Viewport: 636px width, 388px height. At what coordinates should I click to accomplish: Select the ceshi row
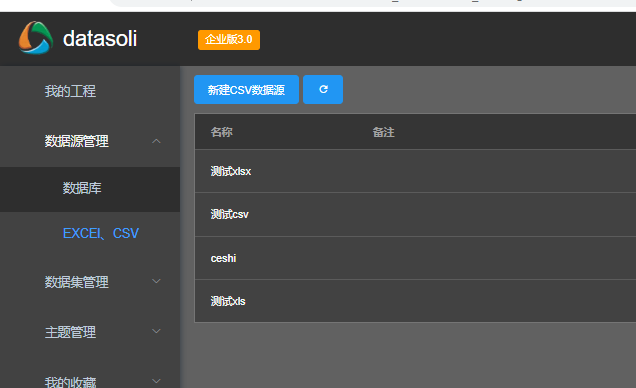[415, 258]
